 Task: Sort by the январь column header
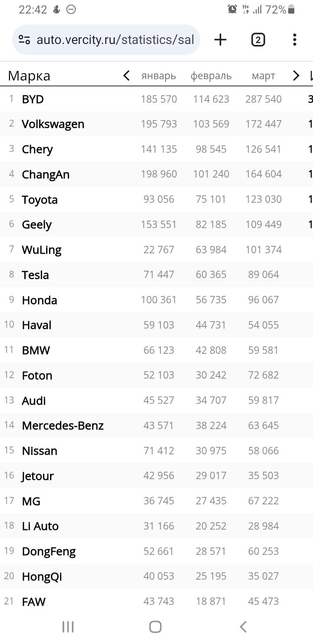pyautogui.click(x=159, y=76)
